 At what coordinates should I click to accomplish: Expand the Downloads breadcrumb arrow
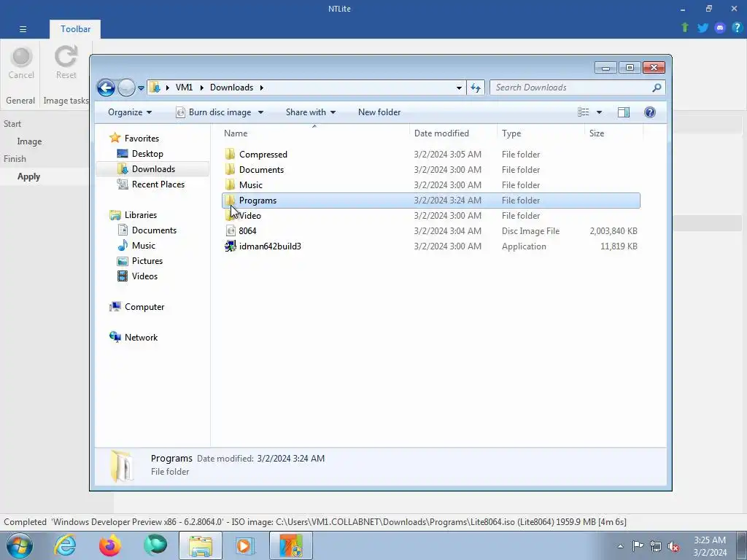click(x=262, y=87)
